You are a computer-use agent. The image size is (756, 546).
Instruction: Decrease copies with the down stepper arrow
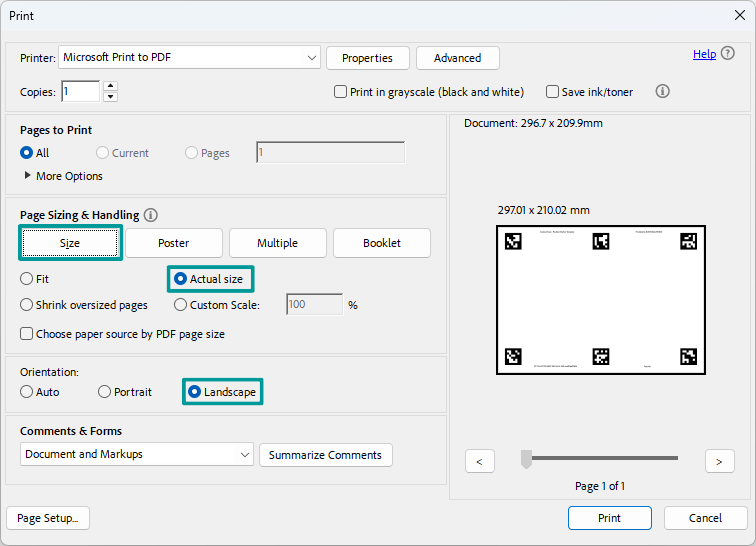pos(110,97)
